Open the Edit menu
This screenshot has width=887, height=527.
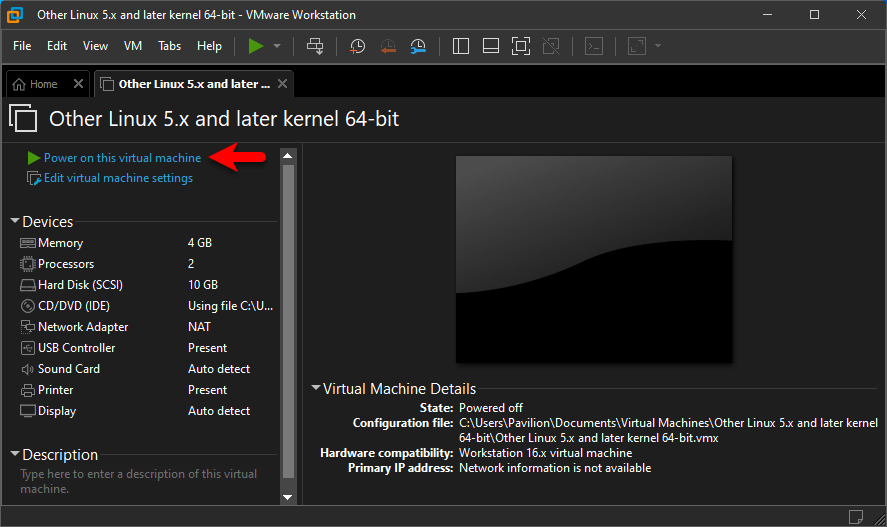tap(57, 46)
